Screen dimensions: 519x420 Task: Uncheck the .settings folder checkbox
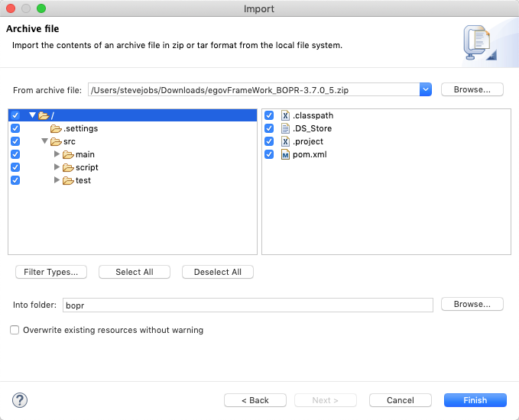(15, 128)
